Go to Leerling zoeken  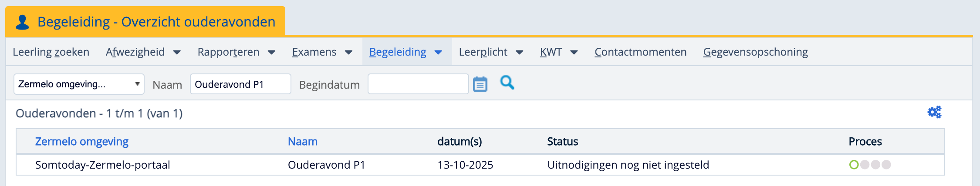(x=51, y=52)
